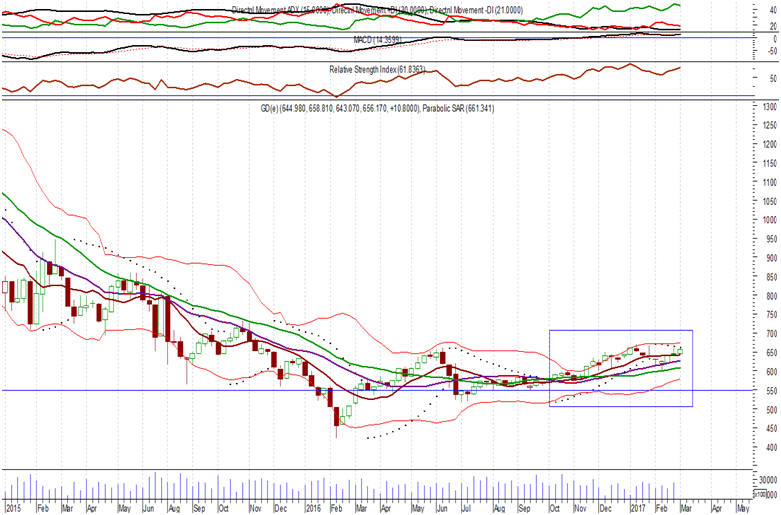
Task: Click the 1150 price axis label
Action: coord(770,163)
